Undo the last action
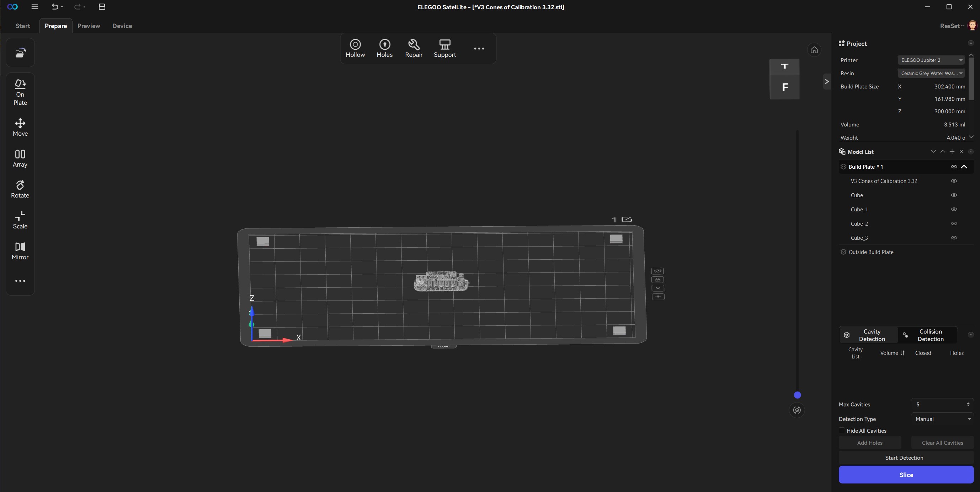The image size is (980, 492). click(55, 7)
